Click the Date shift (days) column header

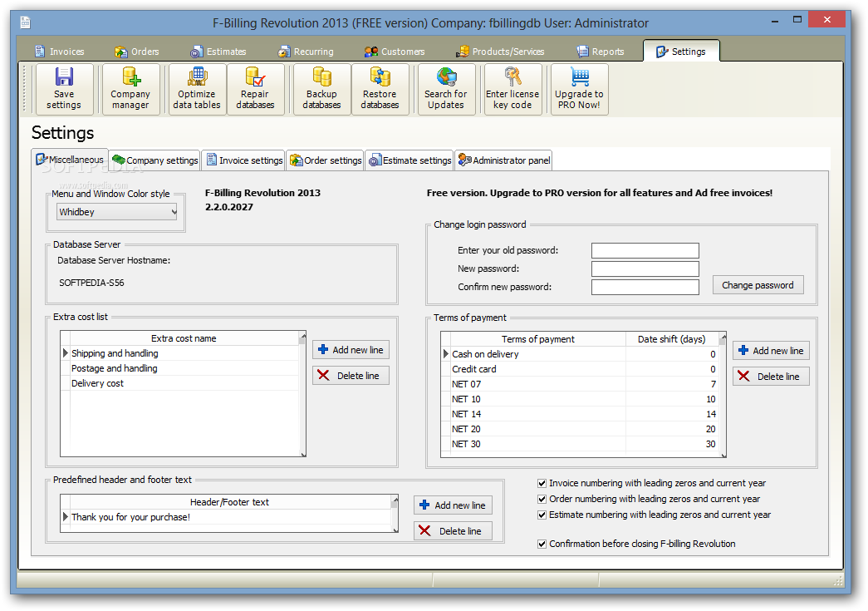click(671, 339)
